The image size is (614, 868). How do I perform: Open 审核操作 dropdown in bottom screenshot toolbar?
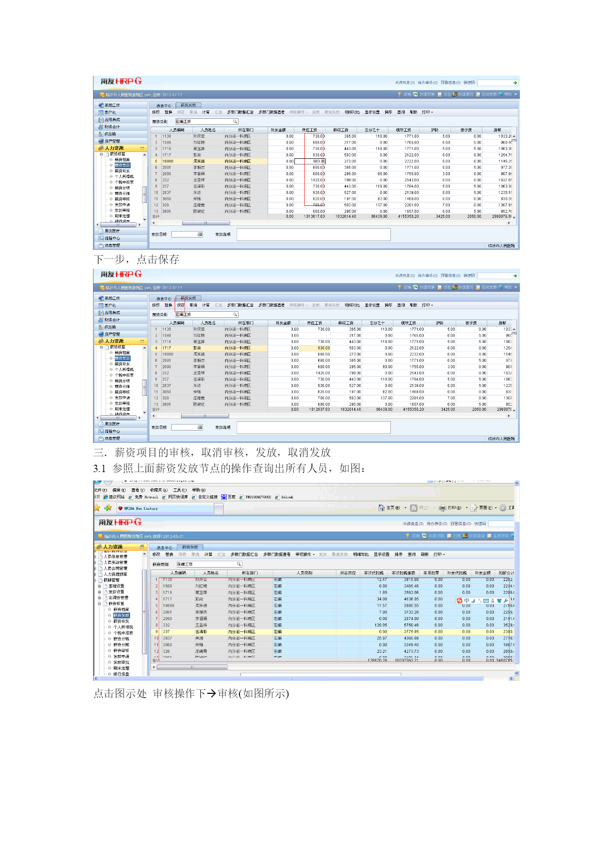[x=305, y=554]
